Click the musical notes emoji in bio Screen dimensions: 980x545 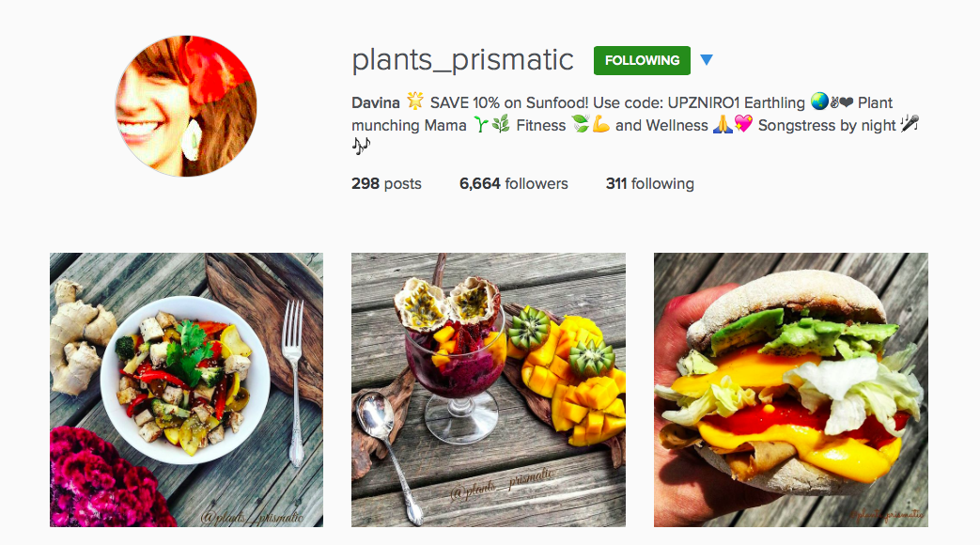(361, 147)
